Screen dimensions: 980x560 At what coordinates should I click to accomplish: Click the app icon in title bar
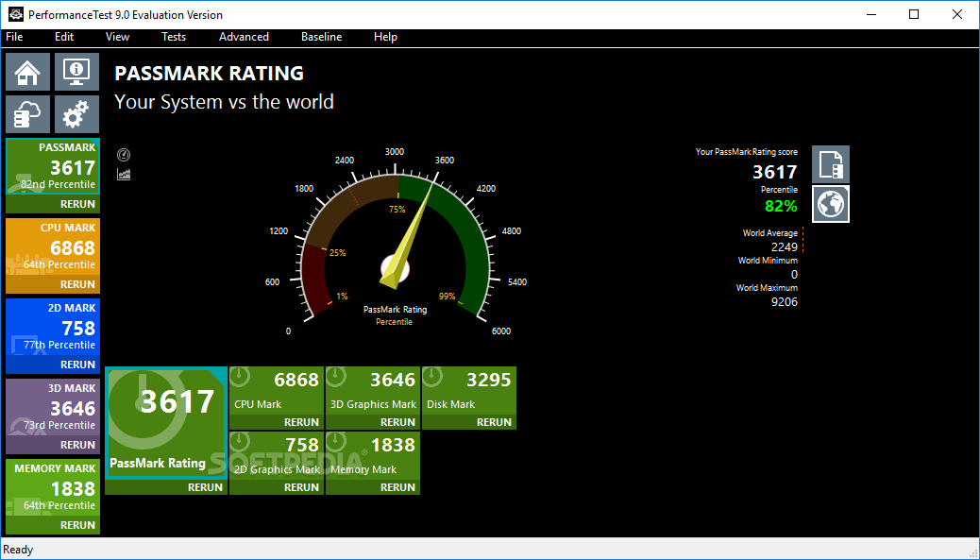[16, 14]
